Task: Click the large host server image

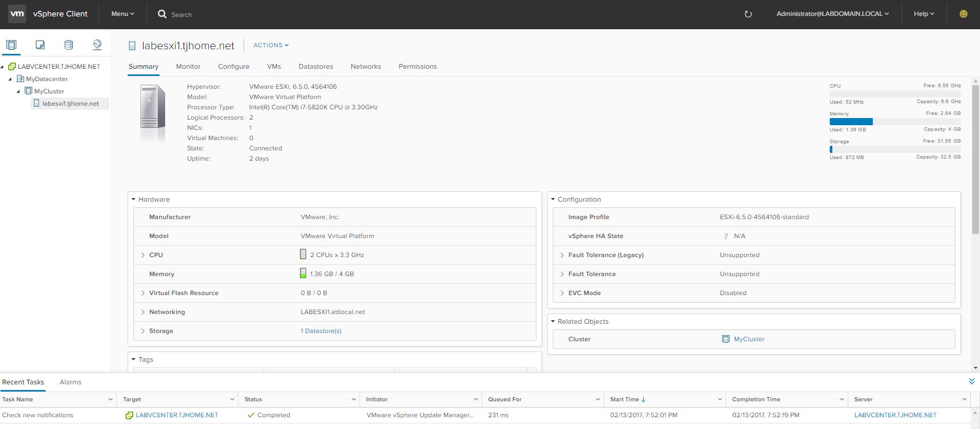Action: tap(153, 113)
